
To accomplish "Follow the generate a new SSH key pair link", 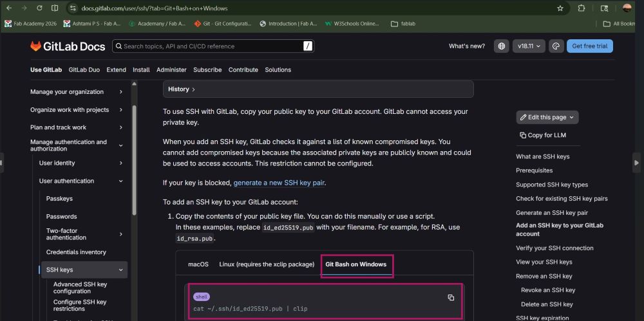I will (279, 183).
